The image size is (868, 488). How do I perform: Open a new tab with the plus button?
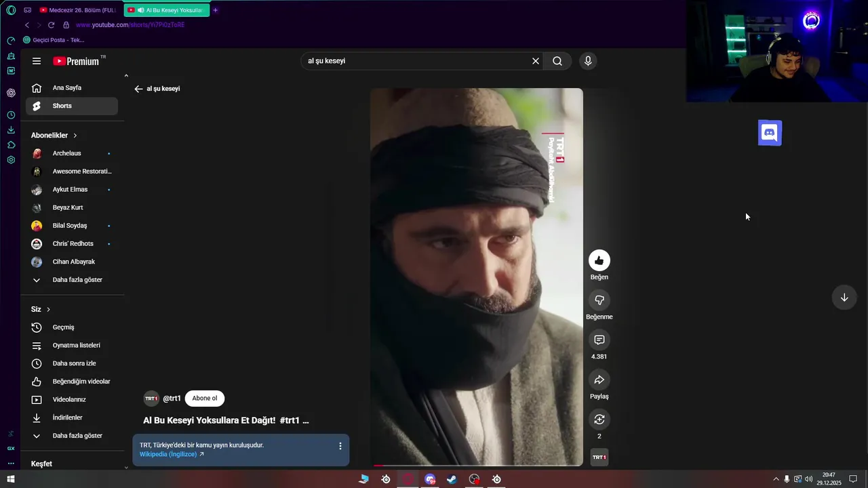216,10
